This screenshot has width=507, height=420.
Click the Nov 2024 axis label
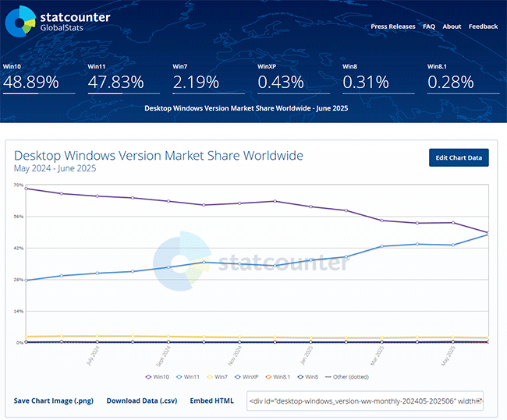pos(235,355)
